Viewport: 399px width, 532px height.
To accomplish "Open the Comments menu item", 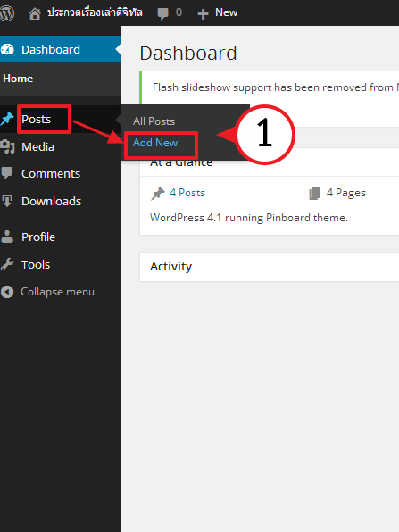I will coord(51,174).
